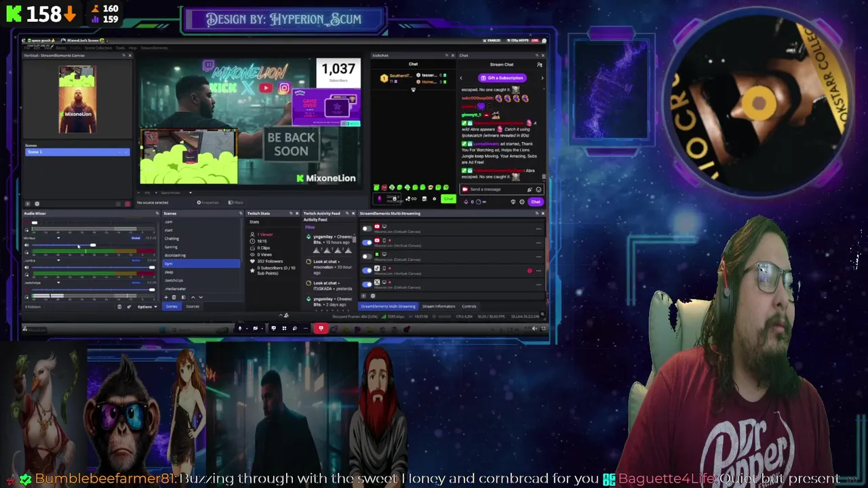This screenshot has width=868, height=488.
Task: Click the microphone icon in the taskbar
Action: [x=240, y=328]
